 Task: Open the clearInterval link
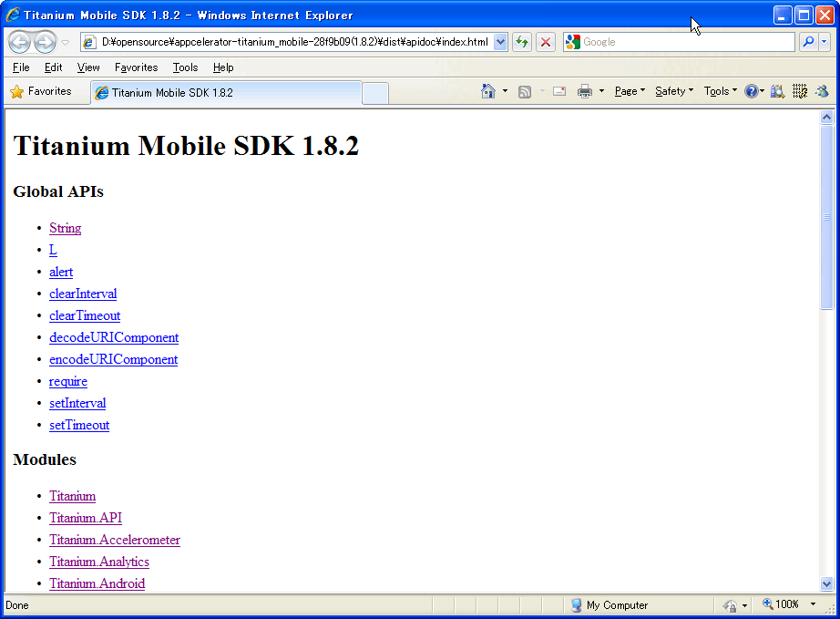point(83,294)
